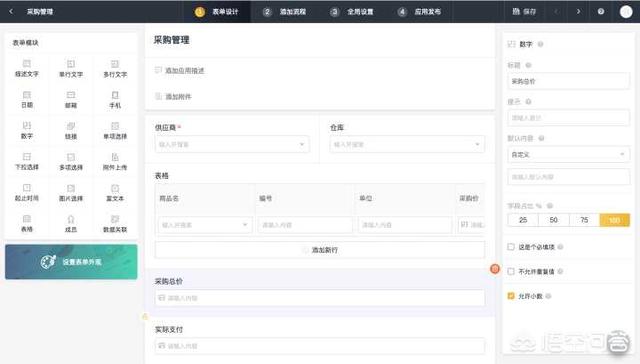This screenshot has width=640, height=364.
Task: Set field width to 100 percent
Action: point(615,220)
